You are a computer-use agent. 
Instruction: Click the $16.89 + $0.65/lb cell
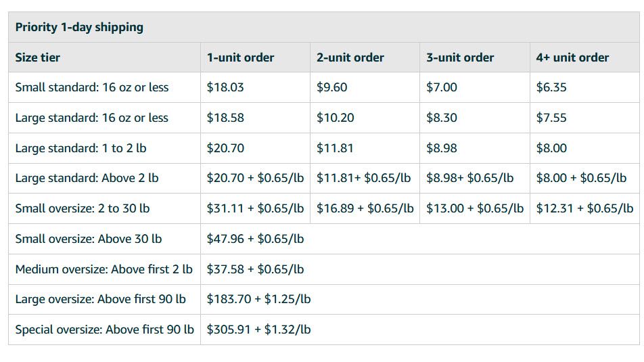(365, 208)
